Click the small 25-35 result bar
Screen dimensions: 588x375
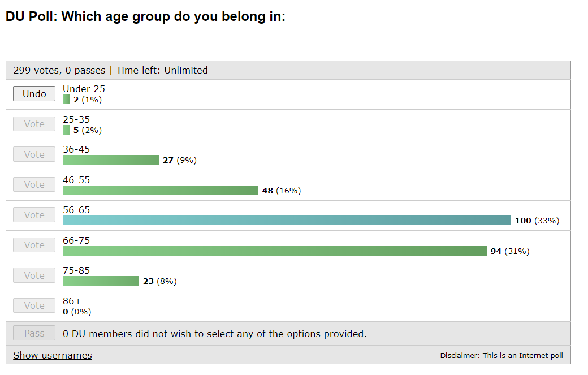pos(66,130)
